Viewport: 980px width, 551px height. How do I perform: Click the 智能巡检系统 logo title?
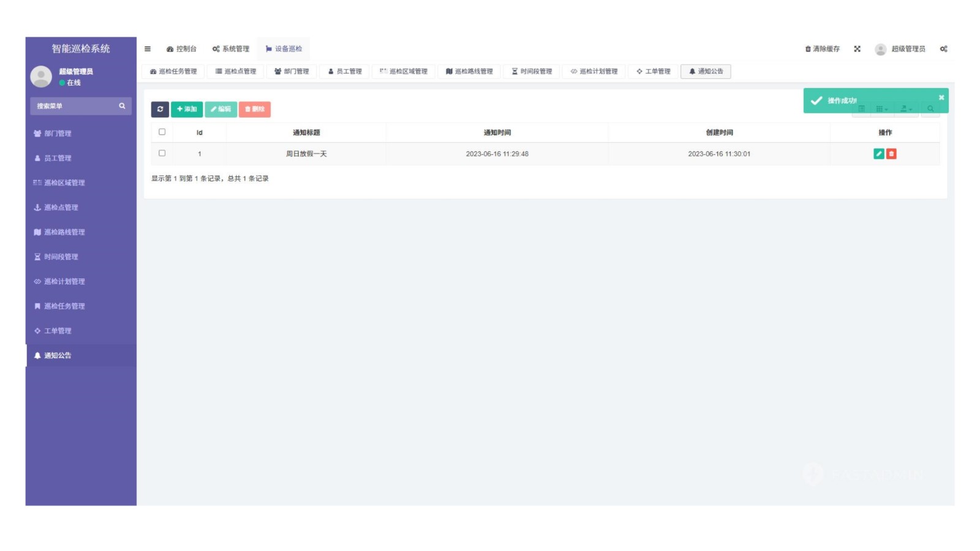click(x=81, y=48)
